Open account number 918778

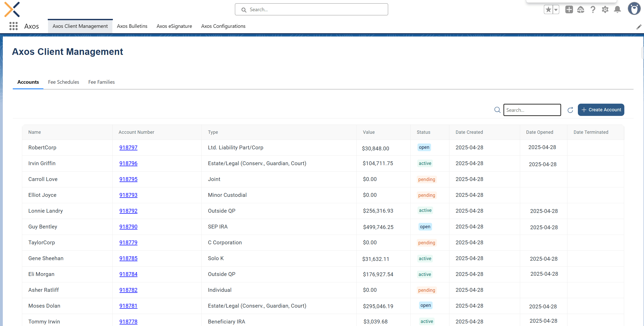[128, 322]
